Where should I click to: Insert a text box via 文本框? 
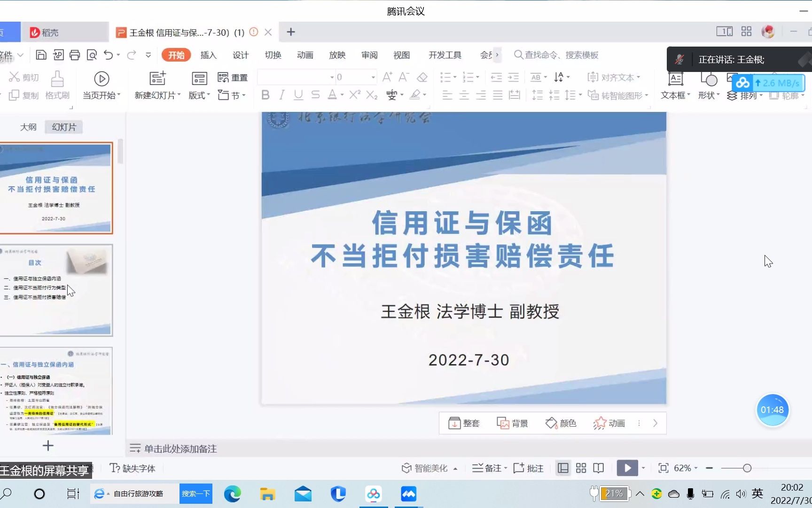[x=674, y=86]
